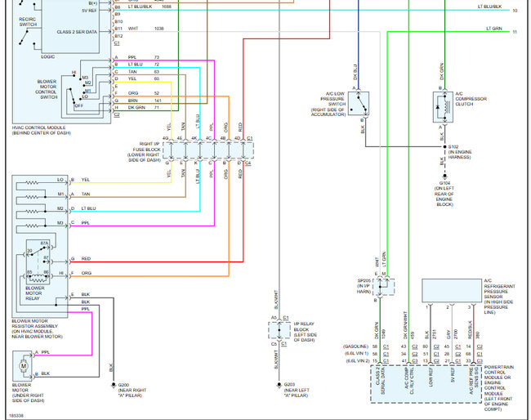531x420 pixels.
Task: Click the (6.6L VIN 2) row label
Action: pos(357,360)
